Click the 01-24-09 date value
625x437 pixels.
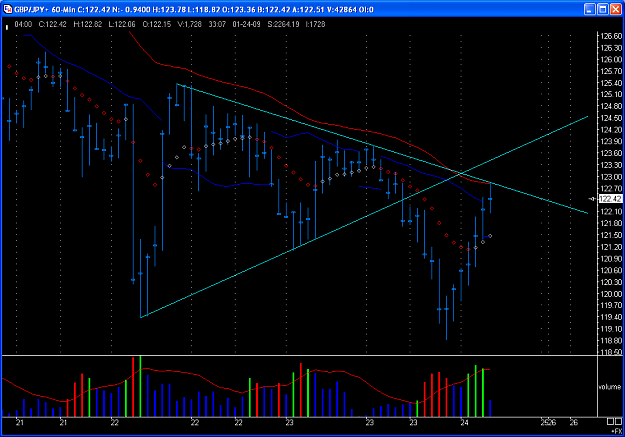(246, 24)
